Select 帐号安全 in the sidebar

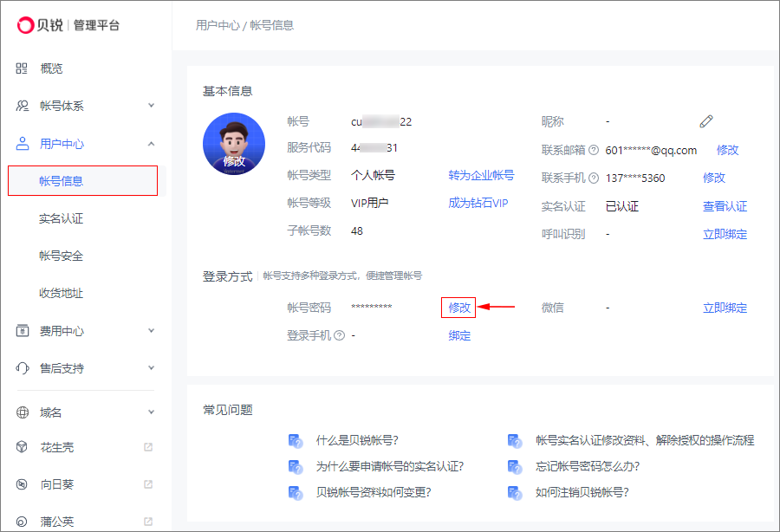pyautogui.click(x=62, y=256)
